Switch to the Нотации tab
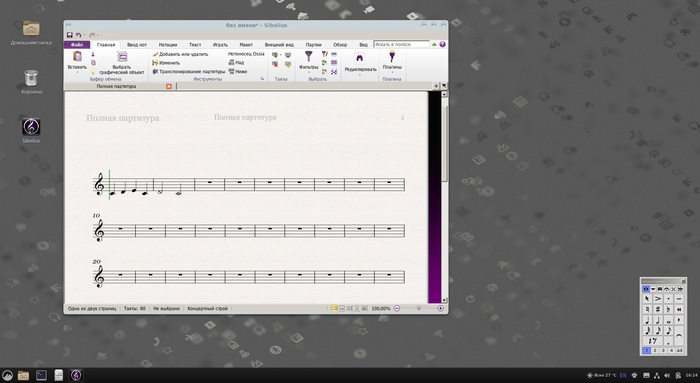Viewport: 700px width, 383px height. coord(168,45)
